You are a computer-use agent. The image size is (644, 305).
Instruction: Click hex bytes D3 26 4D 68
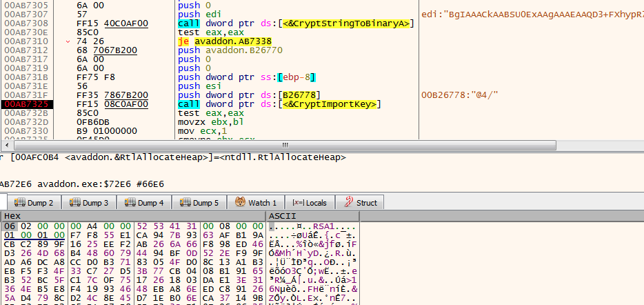[x=34, y=253]
